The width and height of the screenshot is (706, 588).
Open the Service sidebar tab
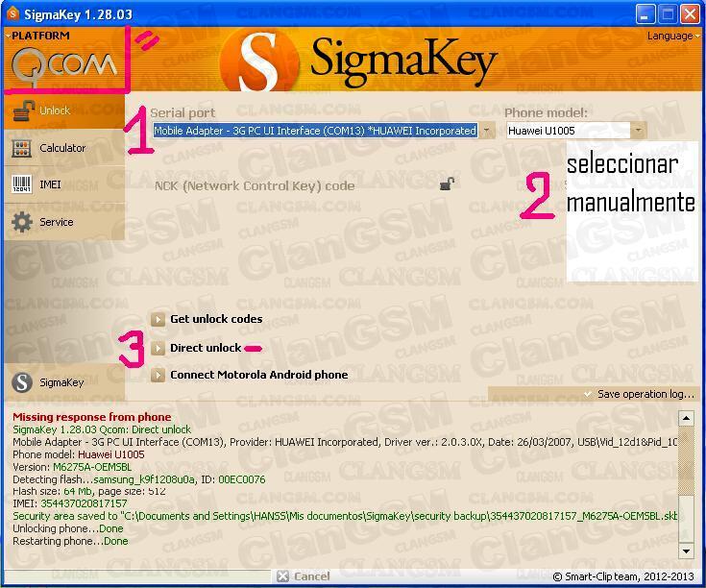pos(64,222)
